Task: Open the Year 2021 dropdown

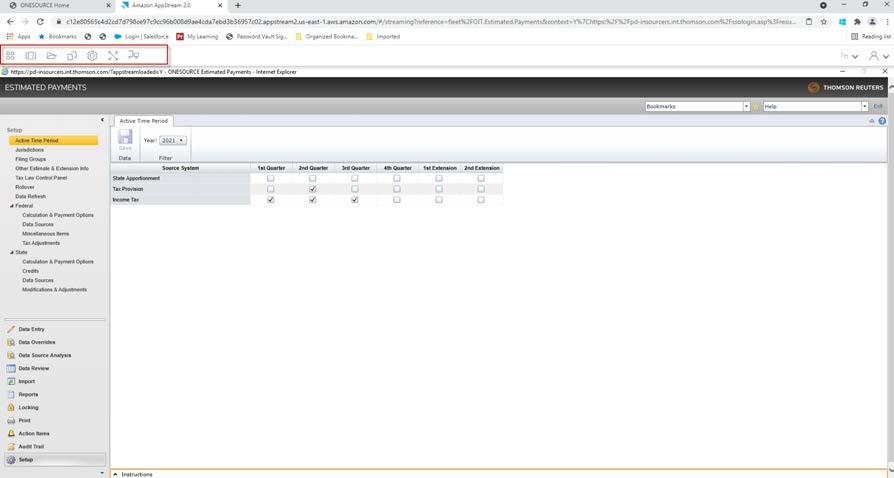Action: click(x=173, y=140)
